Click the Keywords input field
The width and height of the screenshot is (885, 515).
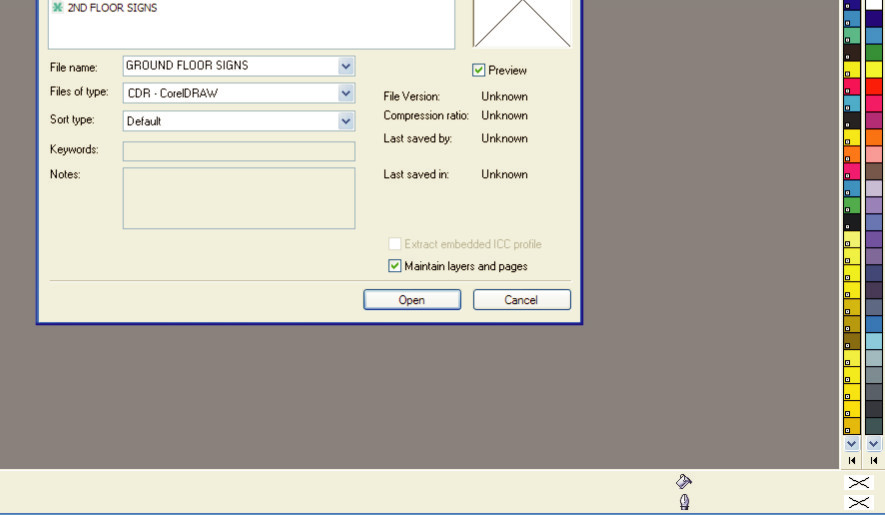238,151
